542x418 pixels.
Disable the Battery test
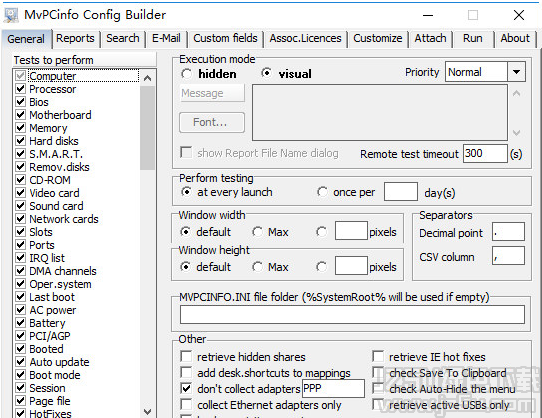(x=21, y=323)
